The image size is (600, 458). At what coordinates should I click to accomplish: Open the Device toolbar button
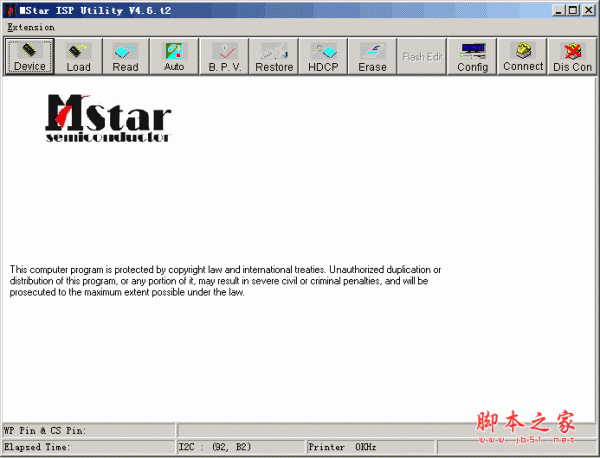point(29,56)
